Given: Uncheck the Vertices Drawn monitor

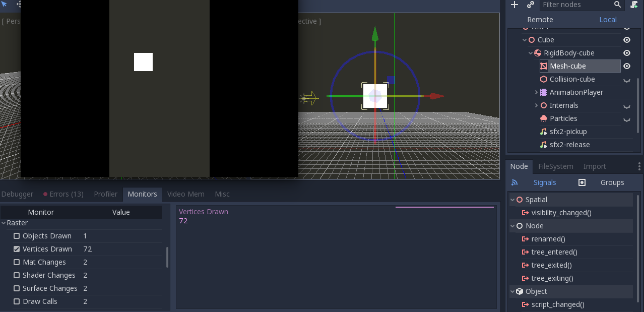Looking at the screenshot, I should pos(17,249).
